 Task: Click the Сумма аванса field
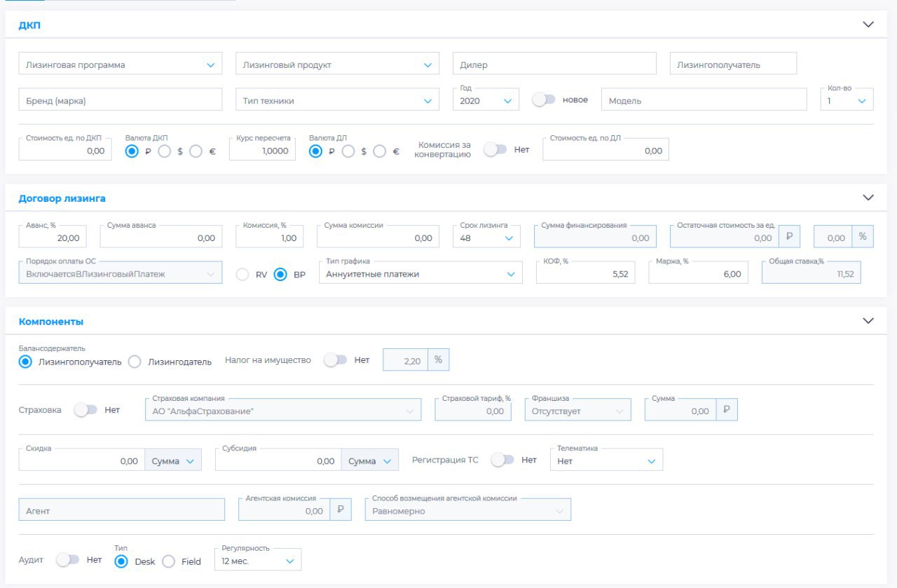click(161, 238)
